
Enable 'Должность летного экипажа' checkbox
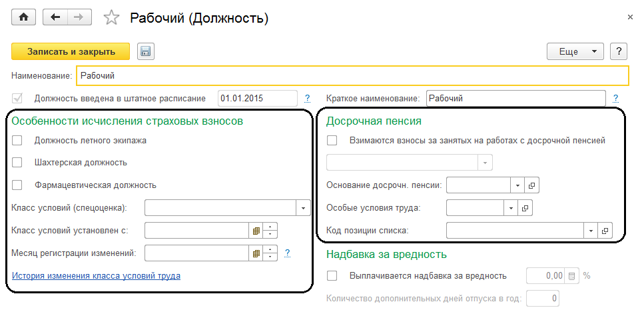17,140
